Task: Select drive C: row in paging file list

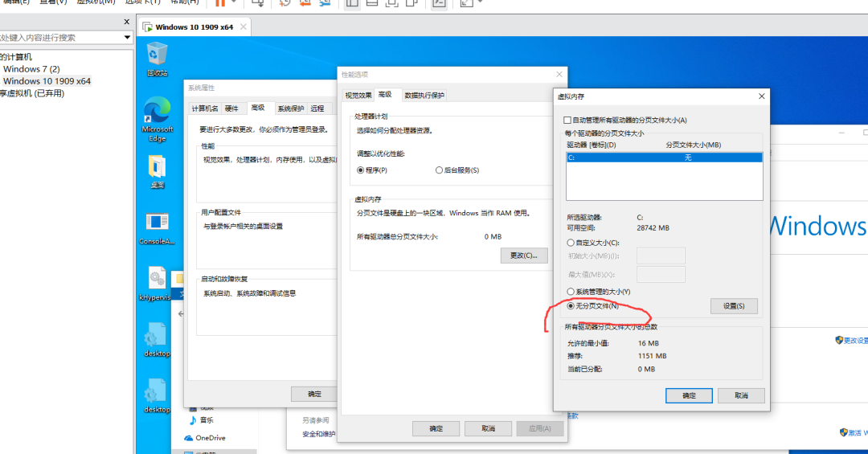Action: click(x=665, y=157)
